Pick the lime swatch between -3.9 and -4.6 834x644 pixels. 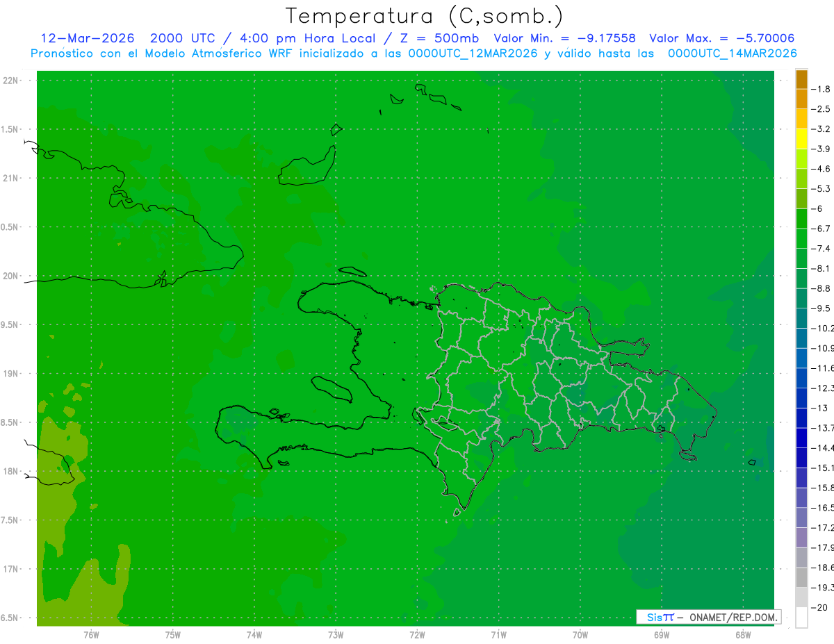(x=801, y=158)
